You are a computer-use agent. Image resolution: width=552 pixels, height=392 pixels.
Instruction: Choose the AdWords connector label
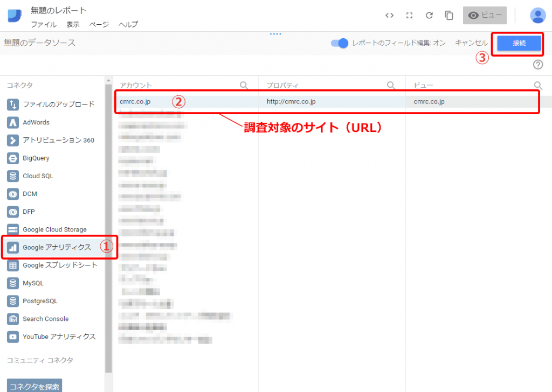tap(36, 122)
